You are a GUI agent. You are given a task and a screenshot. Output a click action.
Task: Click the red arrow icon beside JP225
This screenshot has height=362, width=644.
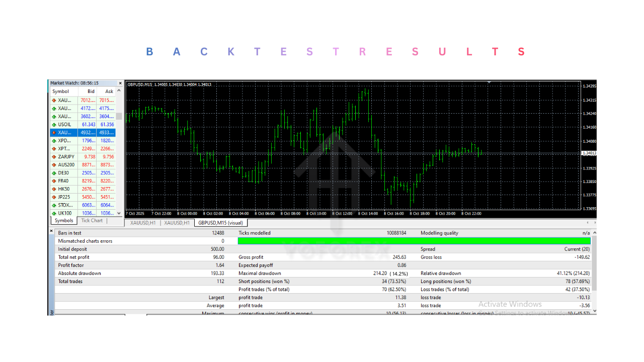point(54,197)
